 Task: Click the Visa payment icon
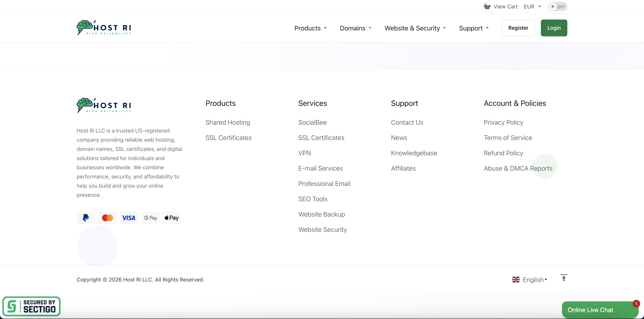click(128, 218)
